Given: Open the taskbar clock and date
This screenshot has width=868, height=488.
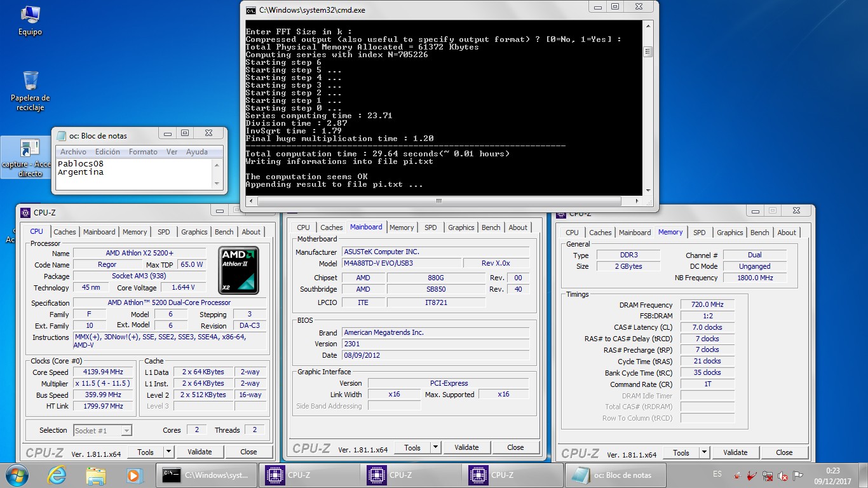Looking at the screenshot, I should [x=832, y=475].
